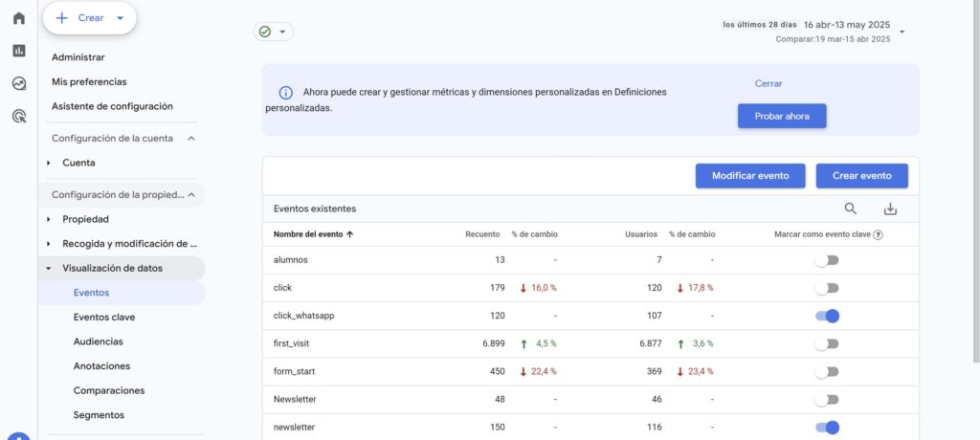Open the Advertising target icon
Screen dimensions: 980x440
(18, 117)
